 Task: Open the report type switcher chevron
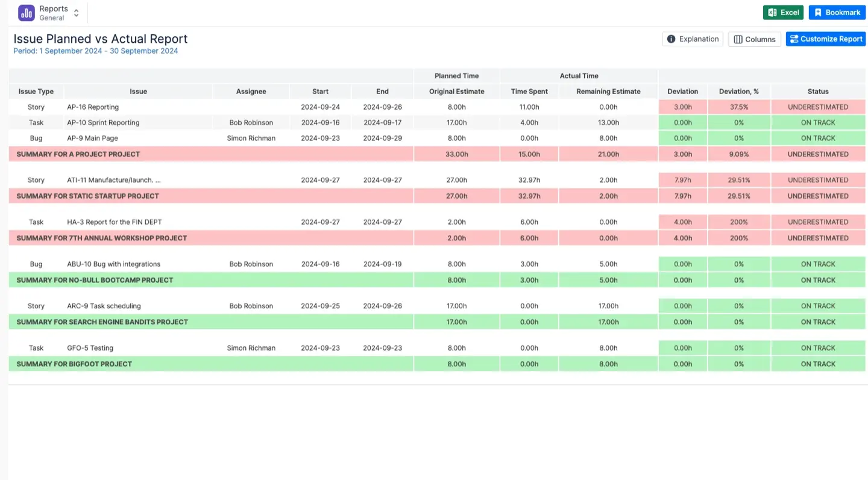tap(76, 12)
